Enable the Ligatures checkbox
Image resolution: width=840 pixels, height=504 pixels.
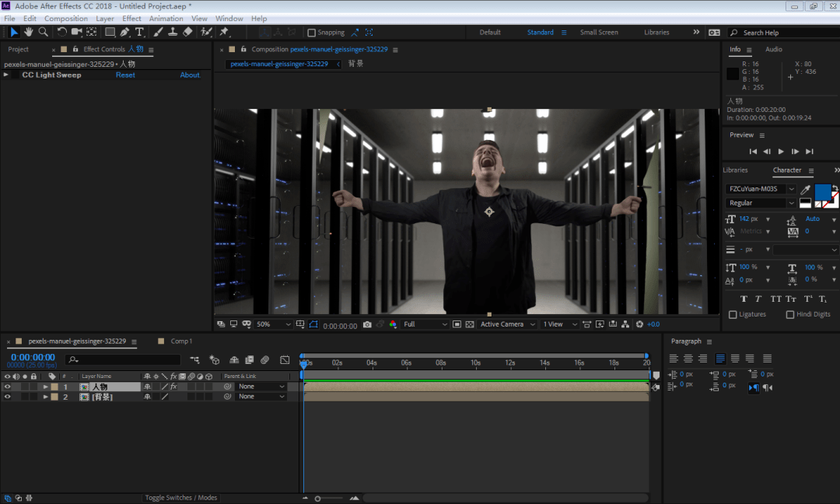pyautogui.click(x=733, y=314)
